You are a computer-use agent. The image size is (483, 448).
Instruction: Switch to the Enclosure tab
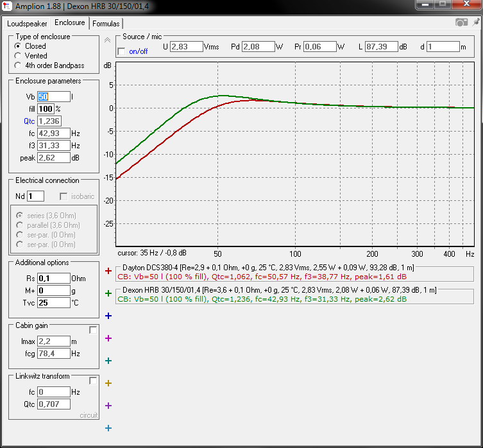click(x=70, y=22)
